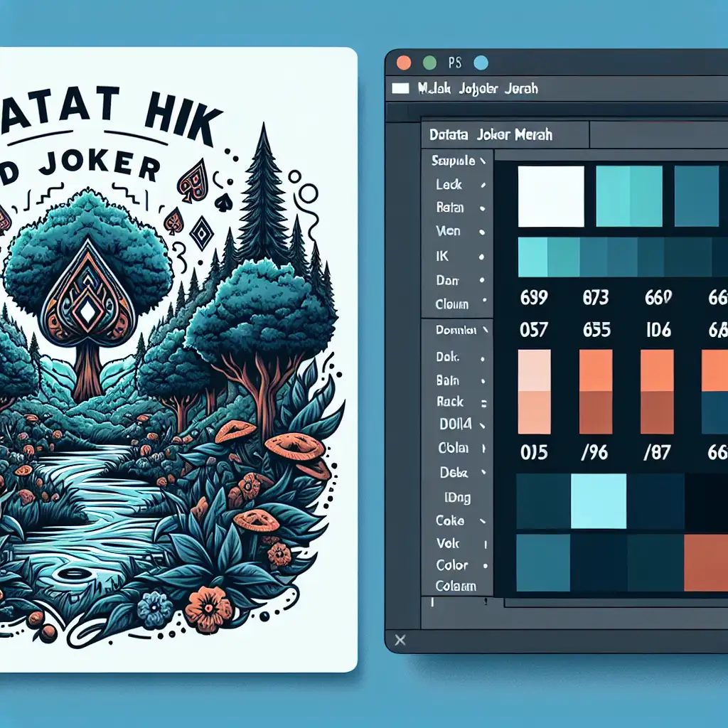This screenshot has height=728, width=728.
Task: Select the IDng sidebar entry
Action: click(x=457, y=498)
